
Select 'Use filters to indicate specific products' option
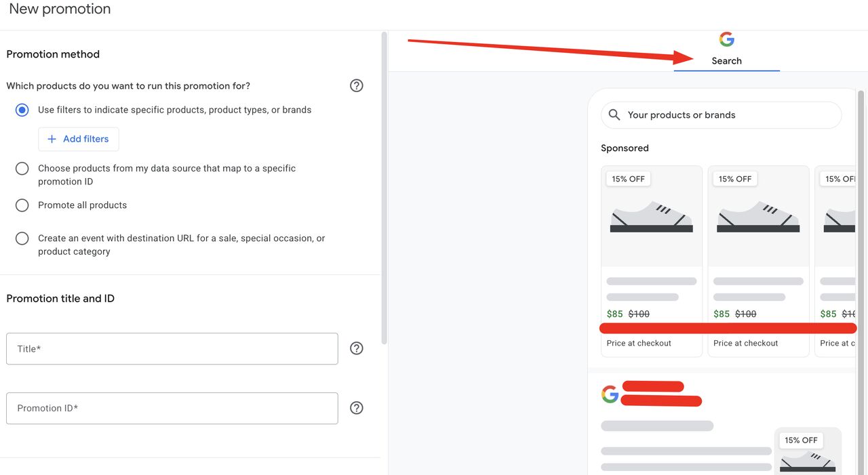coord(22,110)
